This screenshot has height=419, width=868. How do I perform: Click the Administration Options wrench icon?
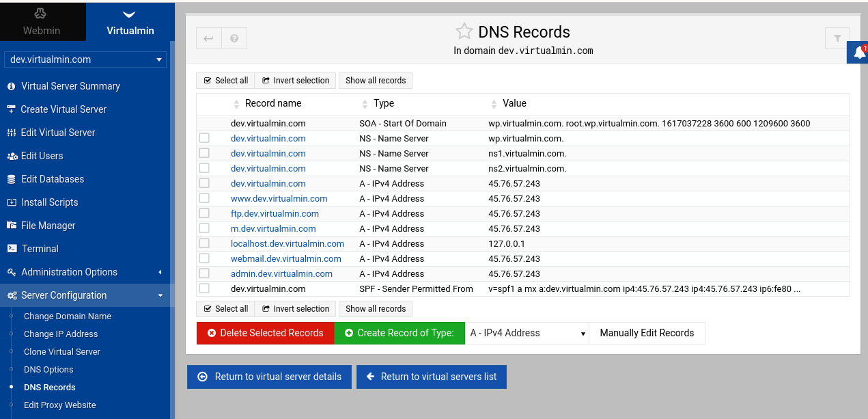coord(11,272)
